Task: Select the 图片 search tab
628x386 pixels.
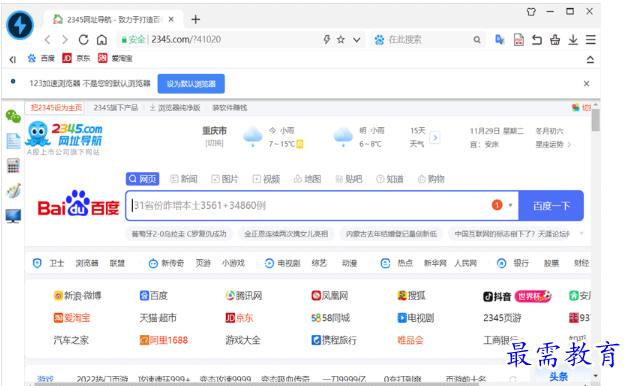Action: [225, 179]
